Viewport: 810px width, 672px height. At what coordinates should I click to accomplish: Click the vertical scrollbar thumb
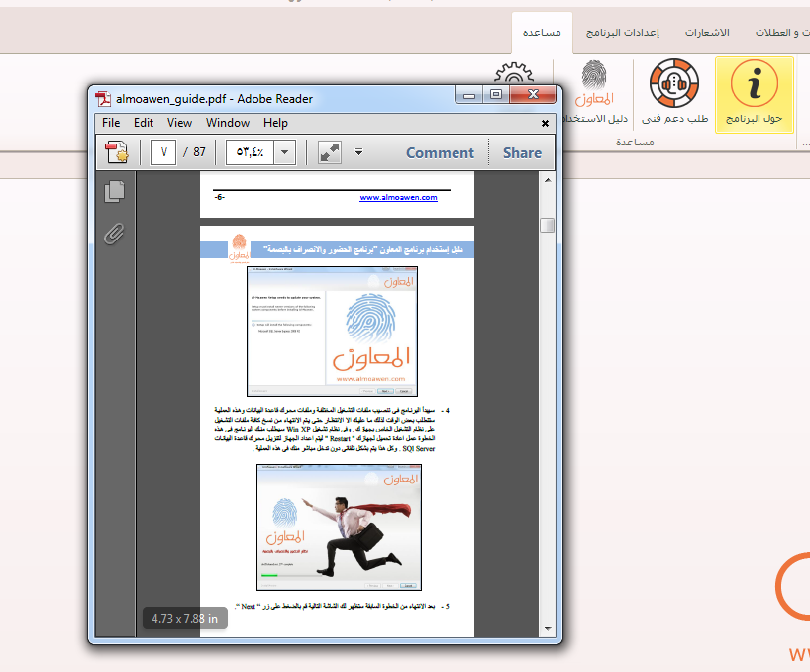click(547, 225)
